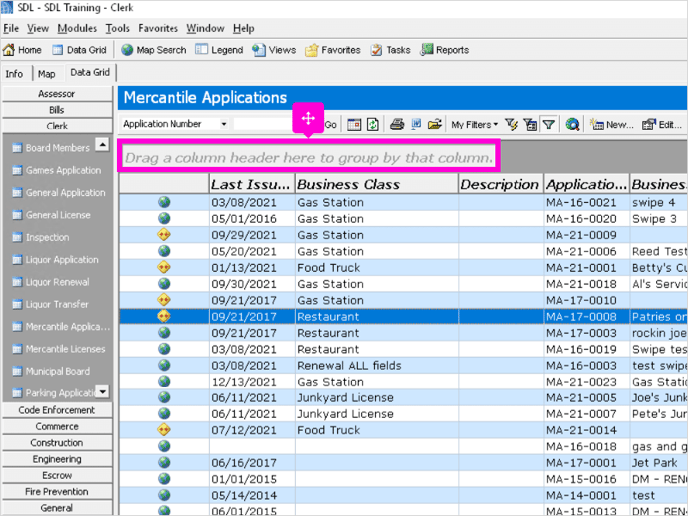Viewport: 688px width, 516px height.
Task: Open the Tools menu
Action: pyautogui.click(x=118, y=29)
